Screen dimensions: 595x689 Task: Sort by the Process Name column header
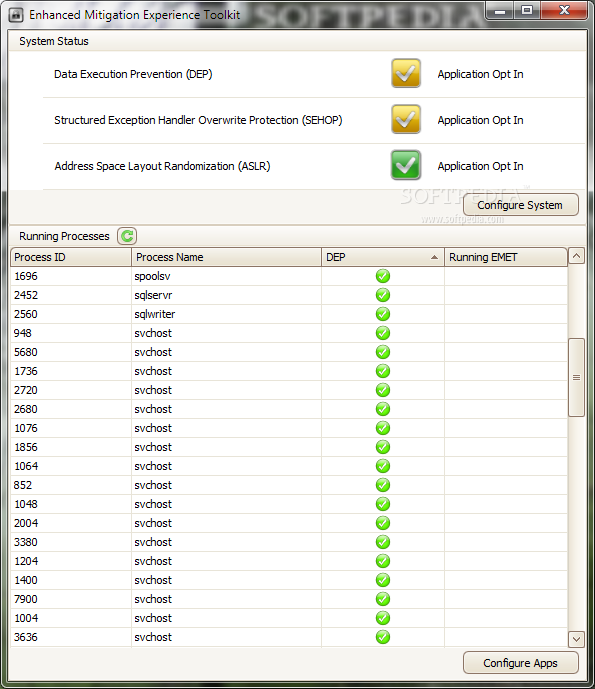click(x=226, y=257)
